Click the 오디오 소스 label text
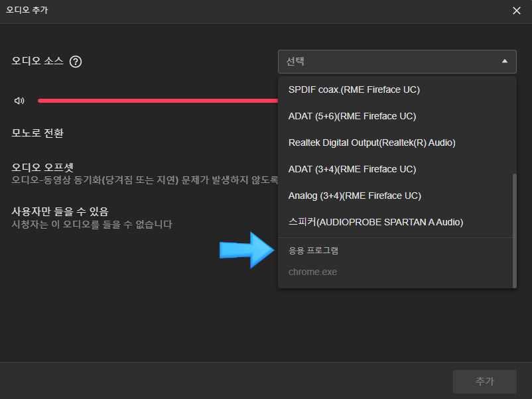The image size is (532, 399). (x=38, y=61)
